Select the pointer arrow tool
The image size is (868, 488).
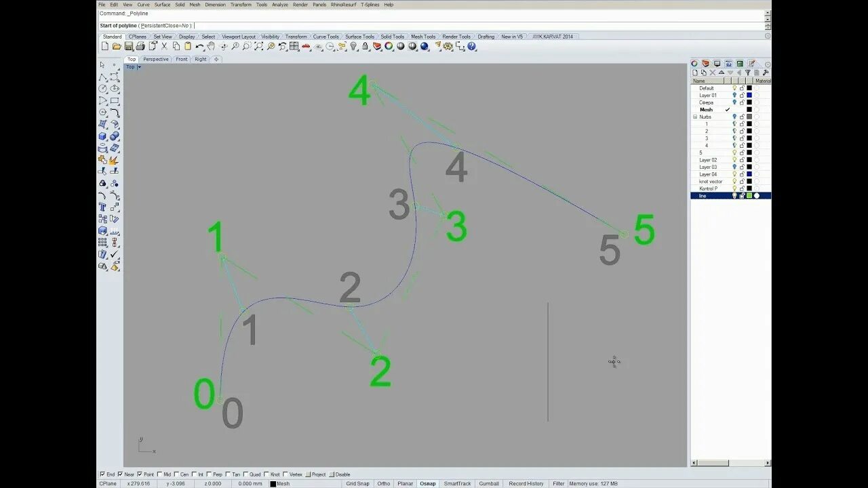pos(102,65)
